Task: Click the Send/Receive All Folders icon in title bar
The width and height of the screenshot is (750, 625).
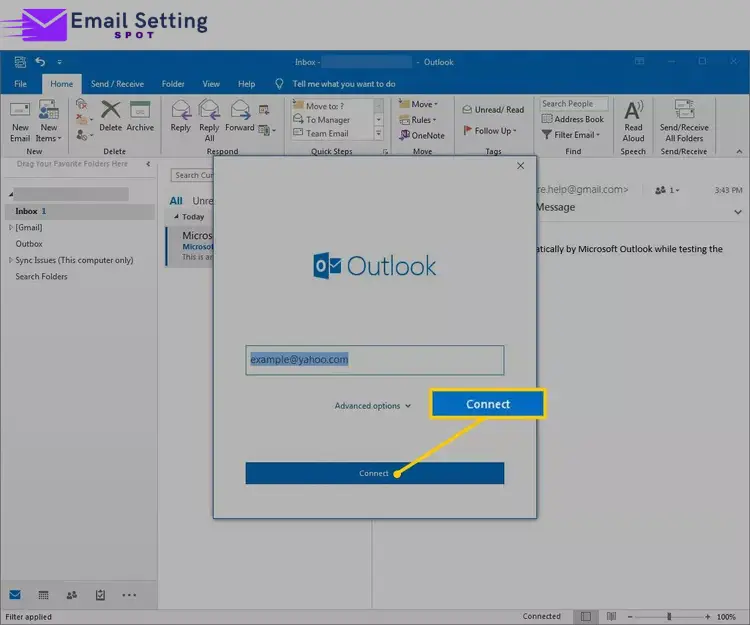Action: tap(20, 62)
